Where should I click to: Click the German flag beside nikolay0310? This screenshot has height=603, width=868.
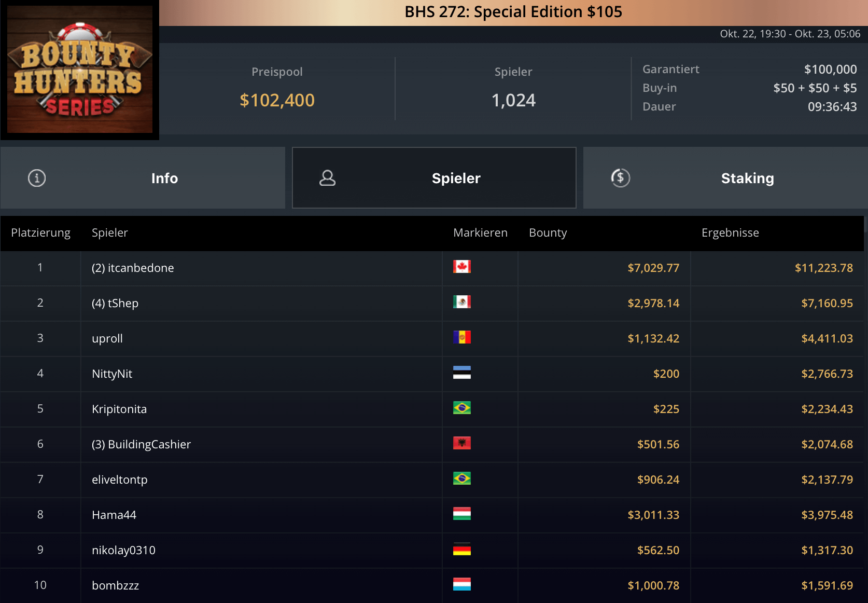tap(461, 549)
